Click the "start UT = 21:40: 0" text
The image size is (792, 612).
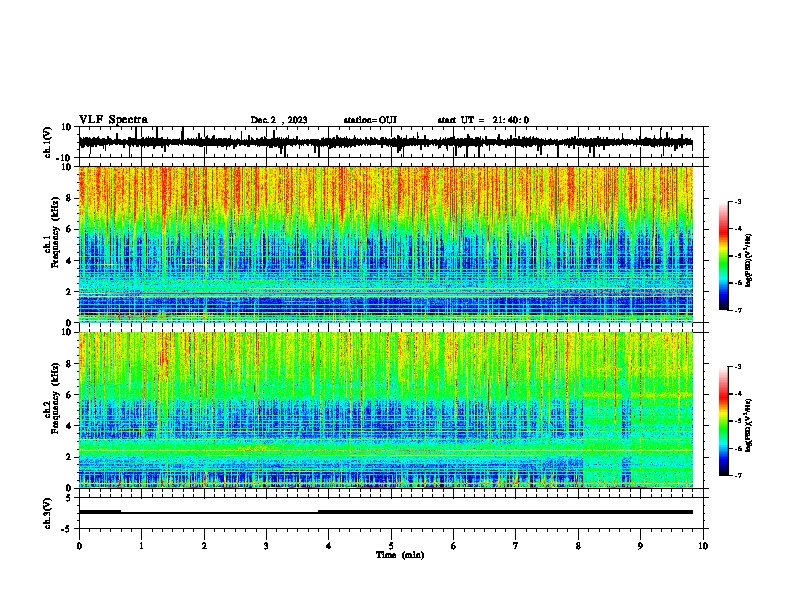coord(483,120)
